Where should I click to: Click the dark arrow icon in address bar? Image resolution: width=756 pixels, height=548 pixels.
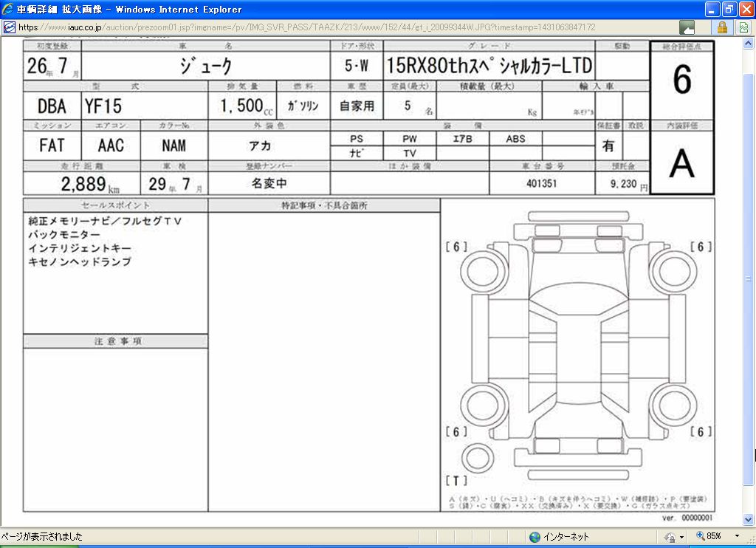click(x=687, y=27)
